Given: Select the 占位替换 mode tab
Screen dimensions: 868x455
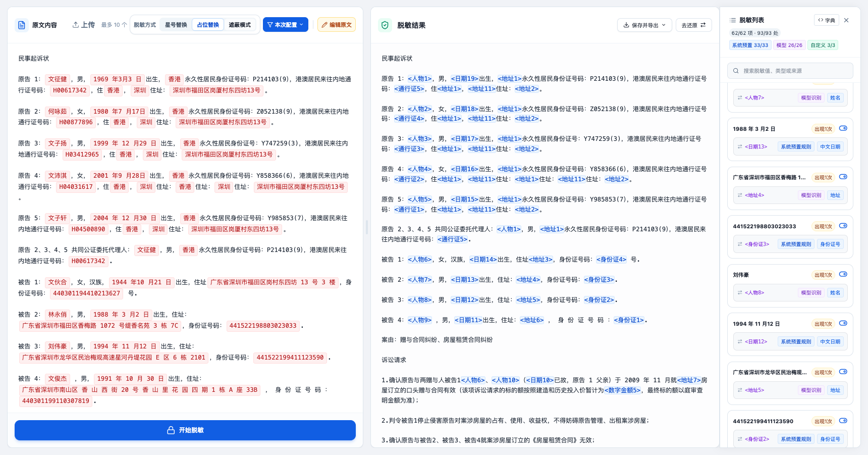Looking at the screenshot, I should [x=208, y=25].
